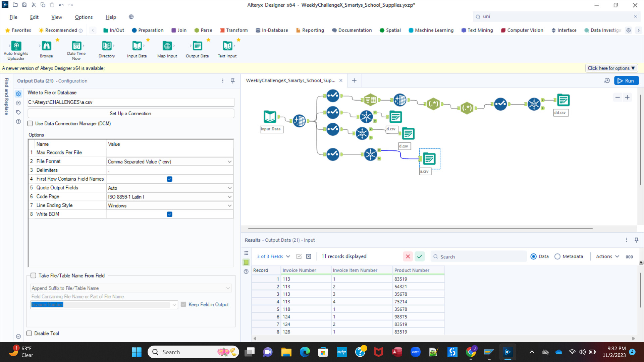The width and height of the screenshot is (644, 362).
Task: Enable Use Data Connection Manager checkbox
Action: coord(30,124)
